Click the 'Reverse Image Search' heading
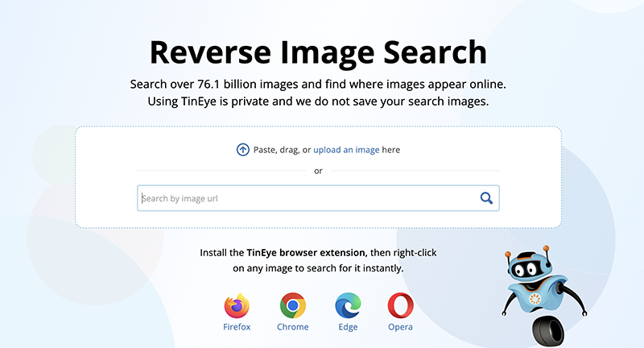 coord(318,52)
